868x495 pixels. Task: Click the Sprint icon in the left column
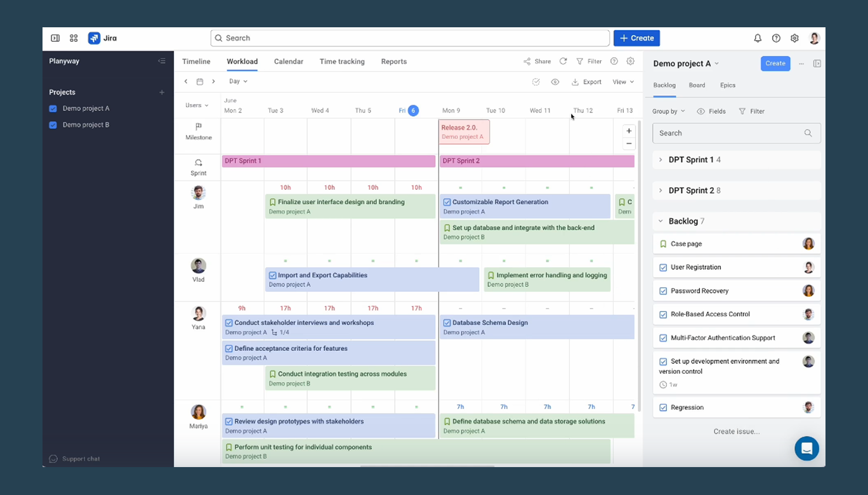pyautogui.click(x=198, y=162)
